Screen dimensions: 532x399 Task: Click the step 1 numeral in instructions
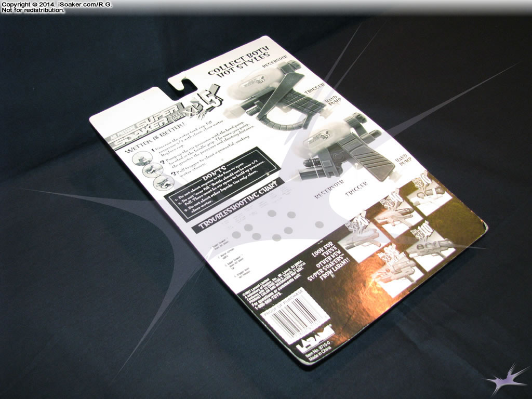[x=153, y=150]
